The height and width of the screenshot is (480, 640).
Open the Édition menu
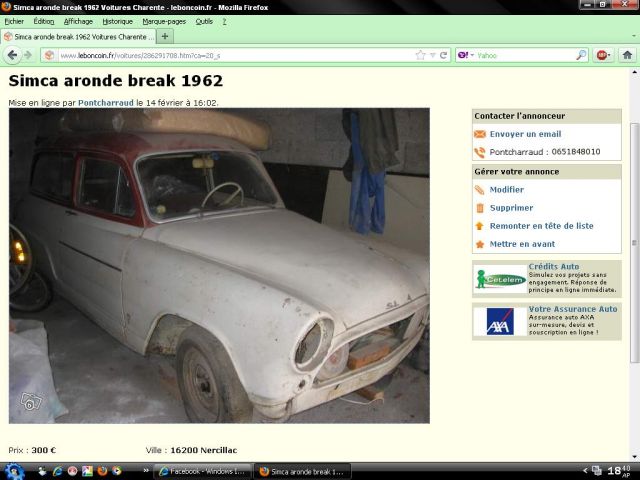tap(44, 21)
